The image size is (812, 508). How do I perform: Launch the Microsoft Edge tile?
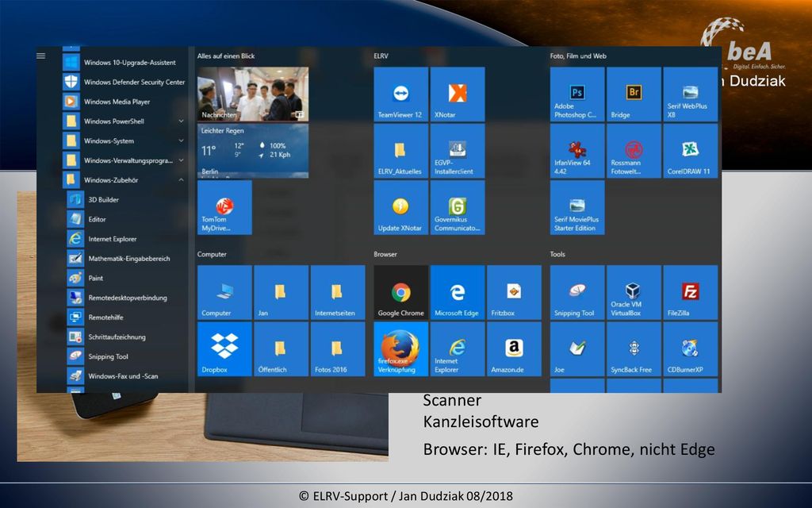458,292
